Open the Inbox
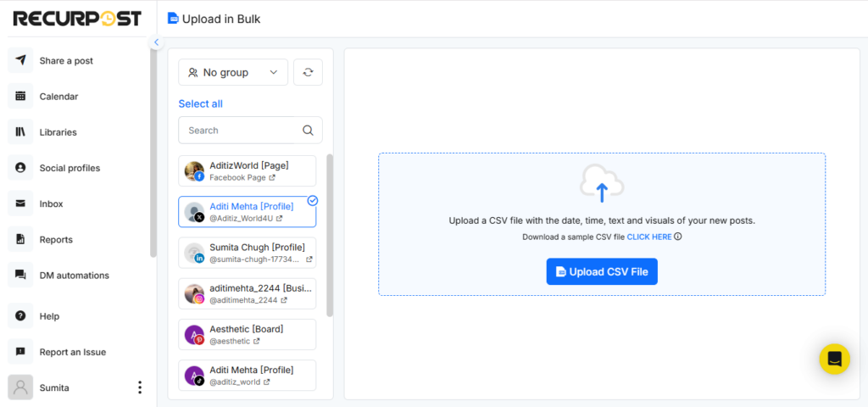This screenshot has height=407, width=868. 52,203
